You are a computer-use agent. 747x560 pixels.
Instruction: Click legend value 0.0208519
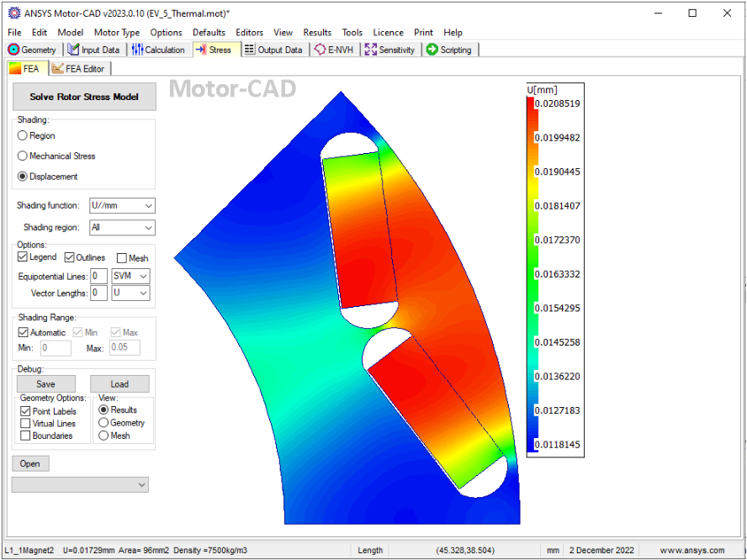558,103
